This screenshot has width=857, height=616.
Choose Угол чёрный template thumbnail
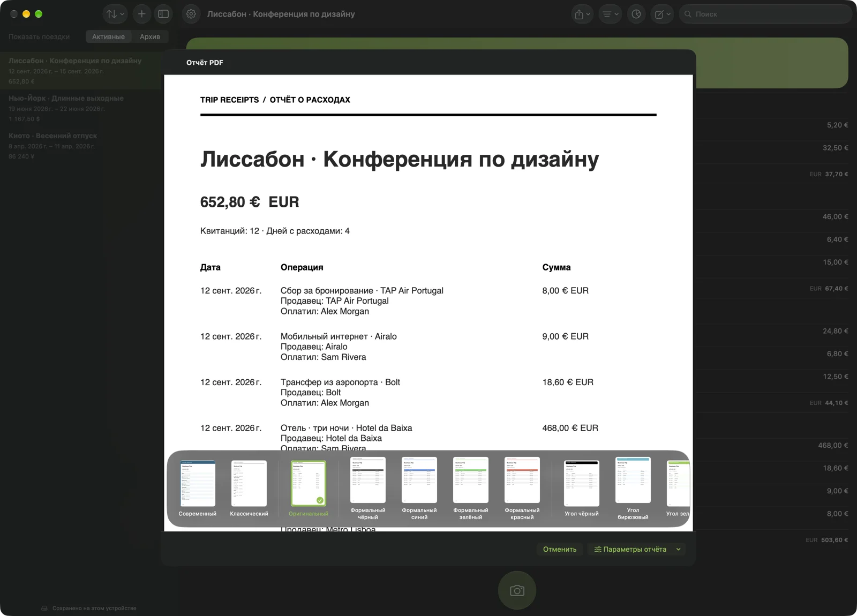(582, 483)
